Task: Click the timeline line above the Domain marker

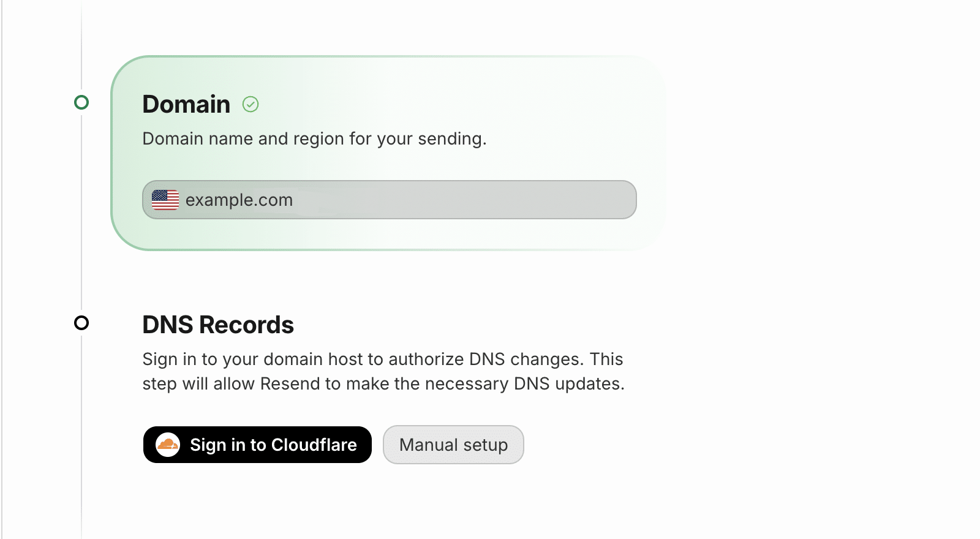Action: click(x=81, y=47)
